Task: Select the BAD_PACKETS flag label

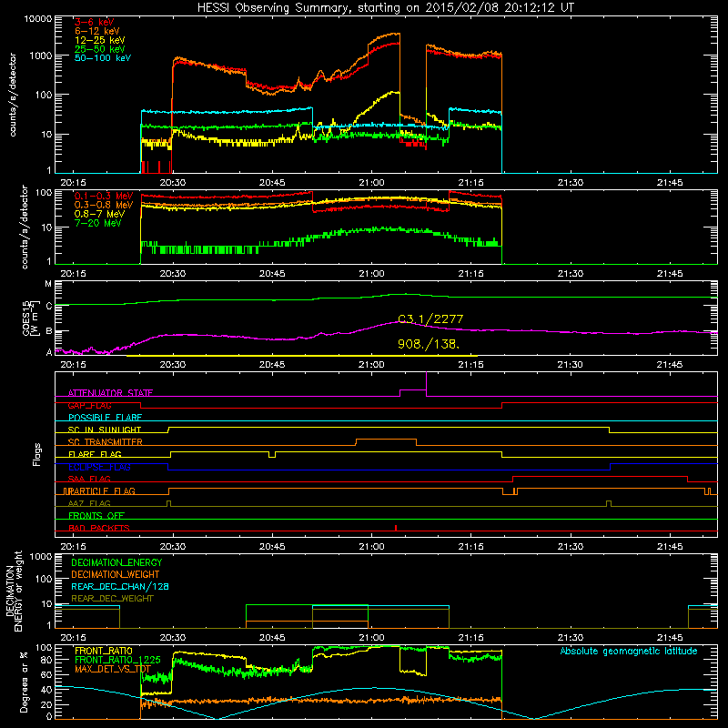Action: 99,528
